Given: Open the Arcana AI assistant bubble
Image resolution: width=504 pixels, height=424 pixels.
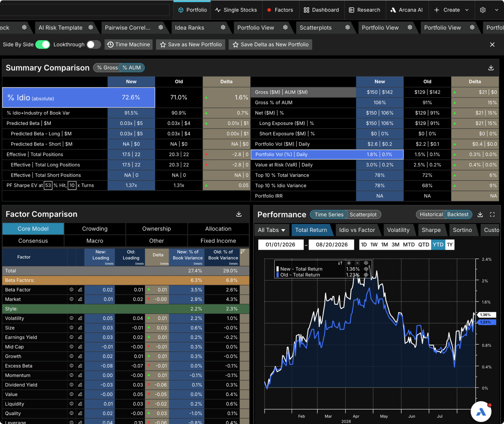Looking at the screenshot, I should (481, 412).
